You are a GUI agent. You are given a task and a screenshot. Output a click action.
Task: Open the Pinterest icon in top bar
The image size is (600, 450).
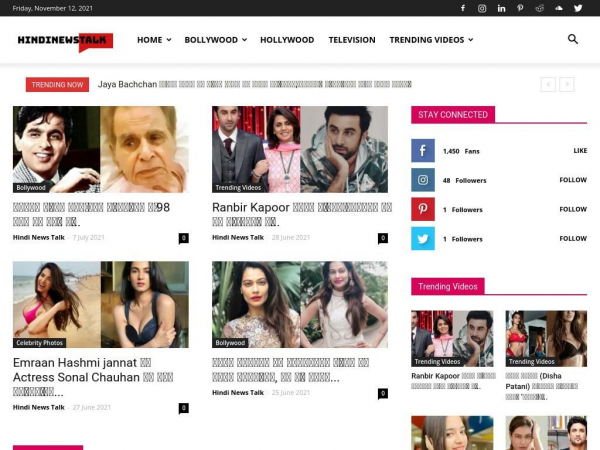tap(520, 8)
